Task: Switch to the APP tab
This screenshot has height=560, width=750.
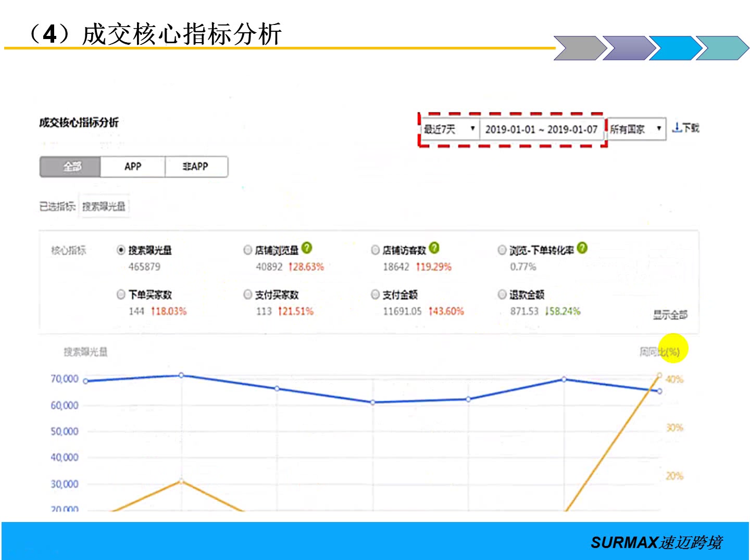Action: pyautogui.click(x=132, y=166)
